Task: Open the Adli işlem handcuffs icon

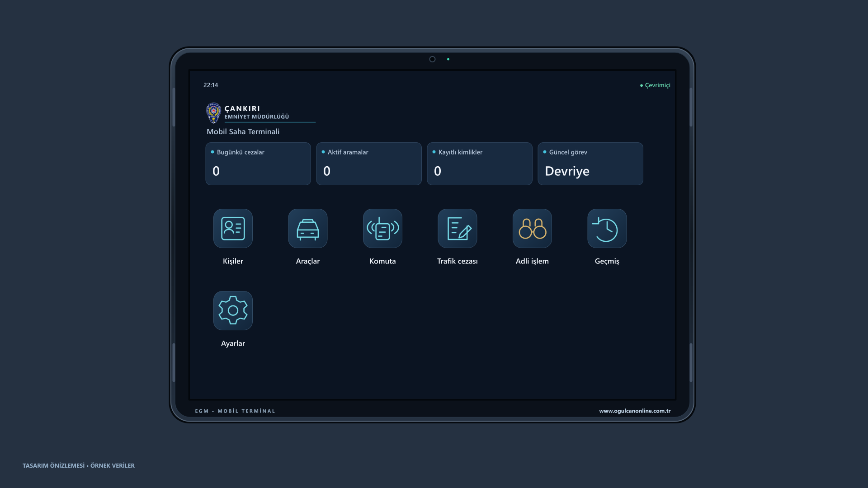Action: [532, 228]
